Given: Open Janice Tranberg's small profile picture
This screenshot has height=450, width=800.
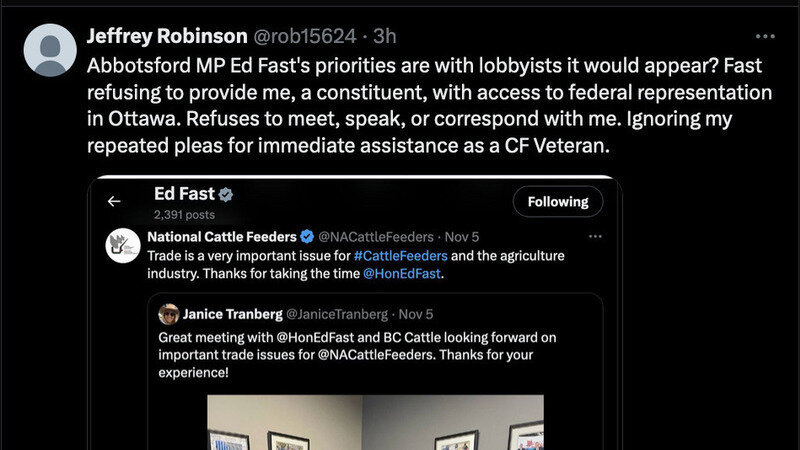Looking at the screenshot, I should [168, 314].
